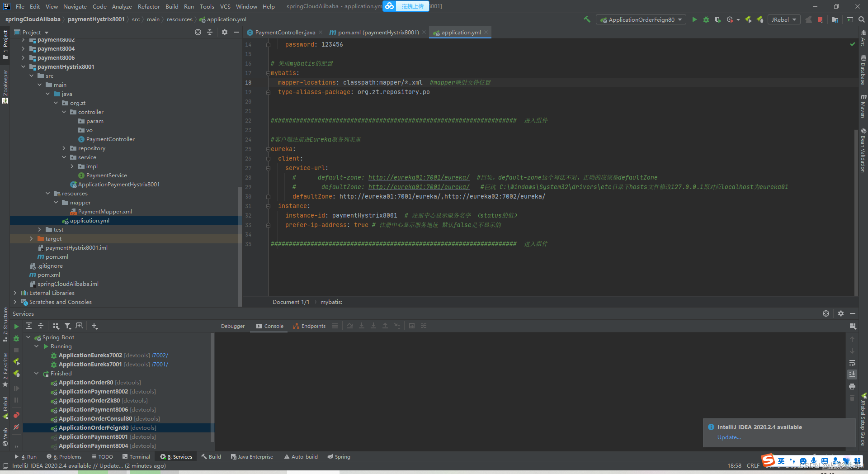The image size is (868, 474).
Task: Open the profiler run icon in toolbar
Action: click(x=730, y=19)
